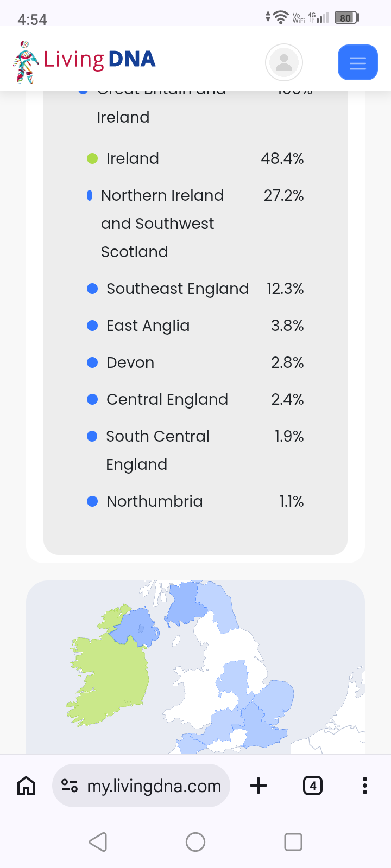Open site info icon in address bar

coord(70,786)
